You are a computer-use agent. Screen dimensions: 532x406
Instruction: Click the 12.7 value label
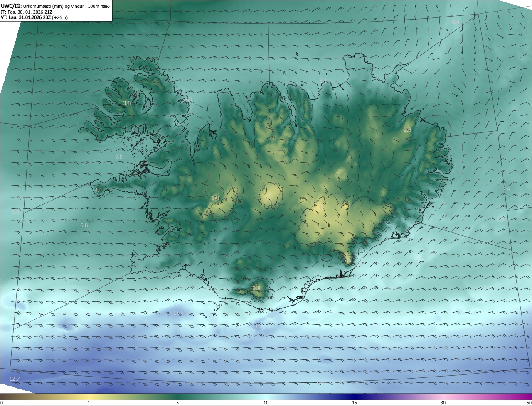[15, 379]
